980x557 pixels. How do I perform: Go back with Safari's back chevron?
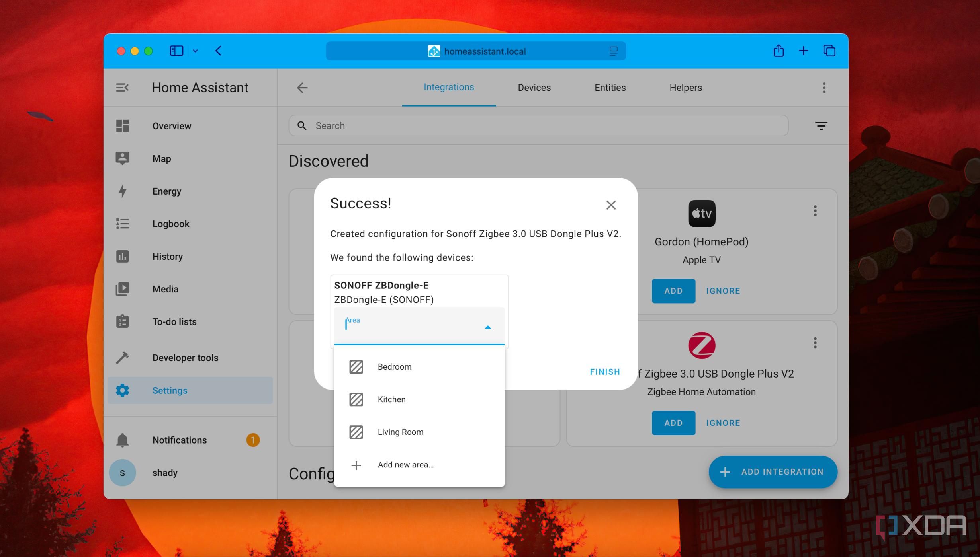pyautogui.click(x=218, y=51)
